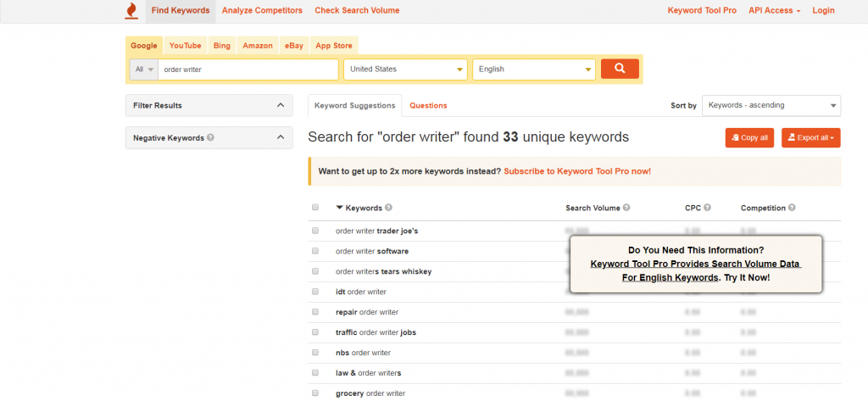
Task: Click 'Subscribe to Keyword Tool Pro now!' link
Action: (577, 171)
